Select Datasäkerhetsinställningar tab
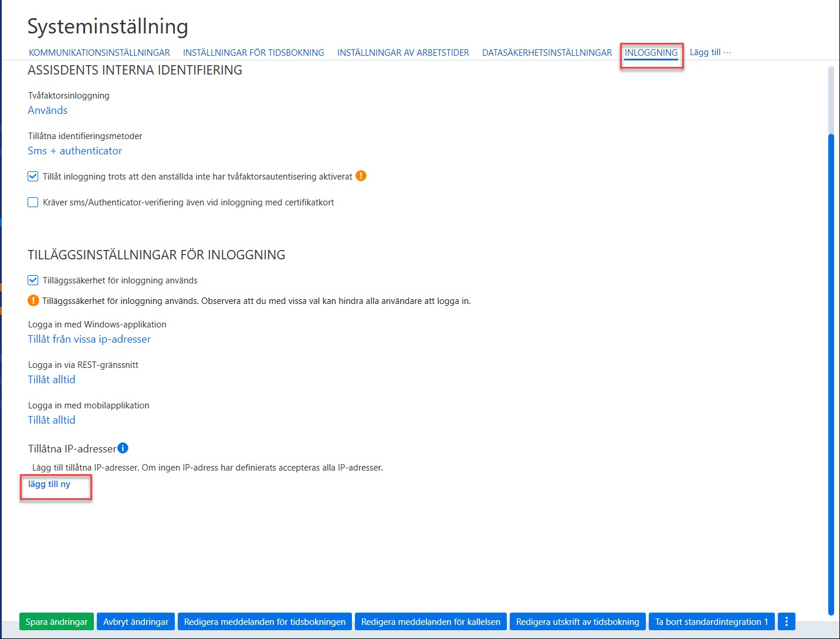This screenshot has width=840, height=639. [x=547, y=53]
